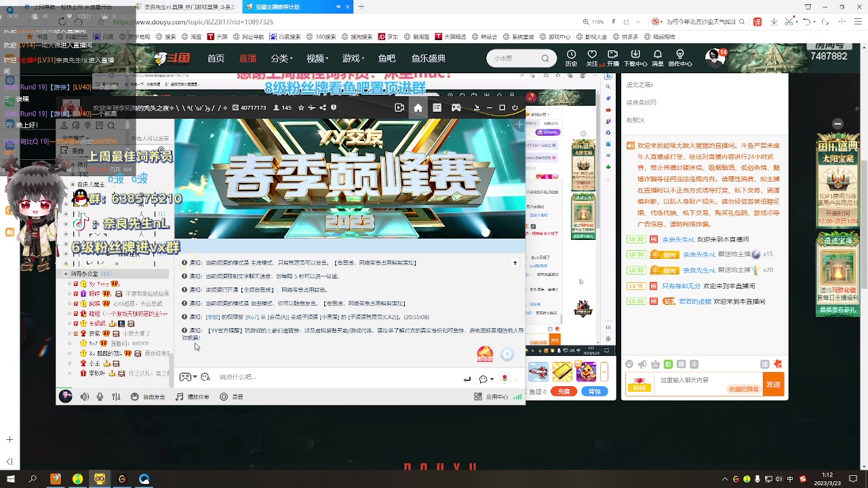Open 鱼乐盛典 nav item
The width and height of the screenshot is (868, 488).
[428, 58]
